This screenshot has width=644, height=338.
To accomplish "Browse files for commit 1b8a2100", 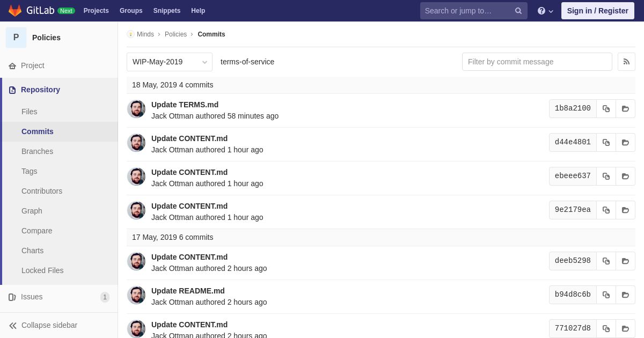I will click(625, 108).
